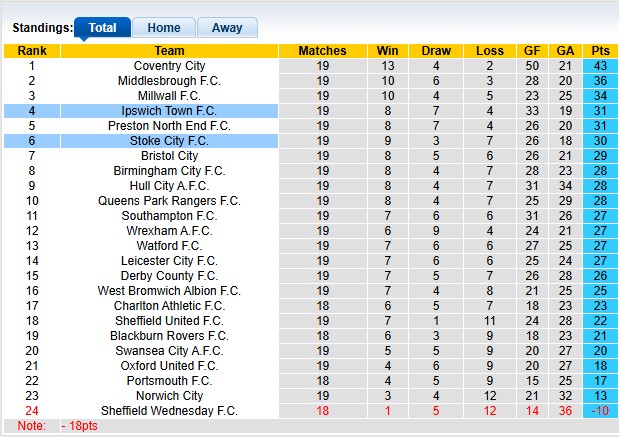
Task: Click the GF column header
Action: 532,51
